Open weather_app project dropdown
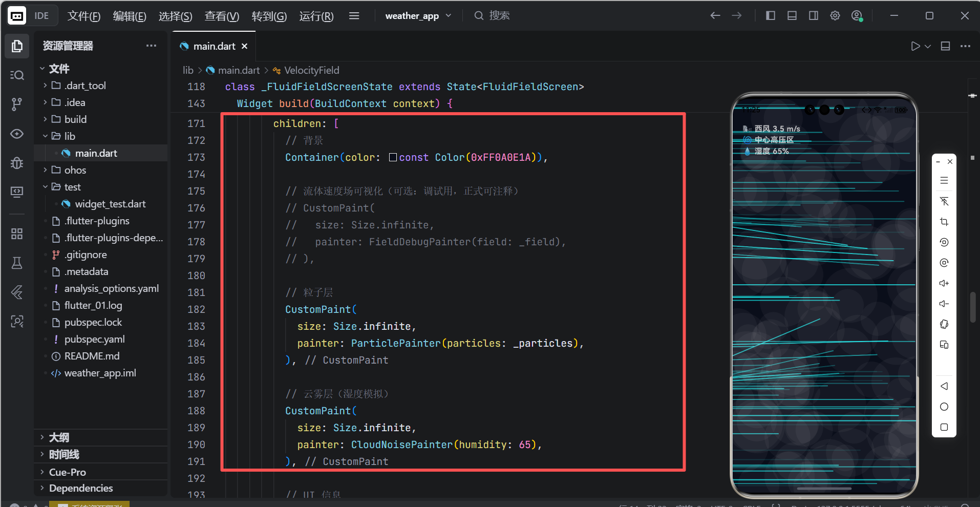Screen dimensions: 980x507 pos(418,16)
